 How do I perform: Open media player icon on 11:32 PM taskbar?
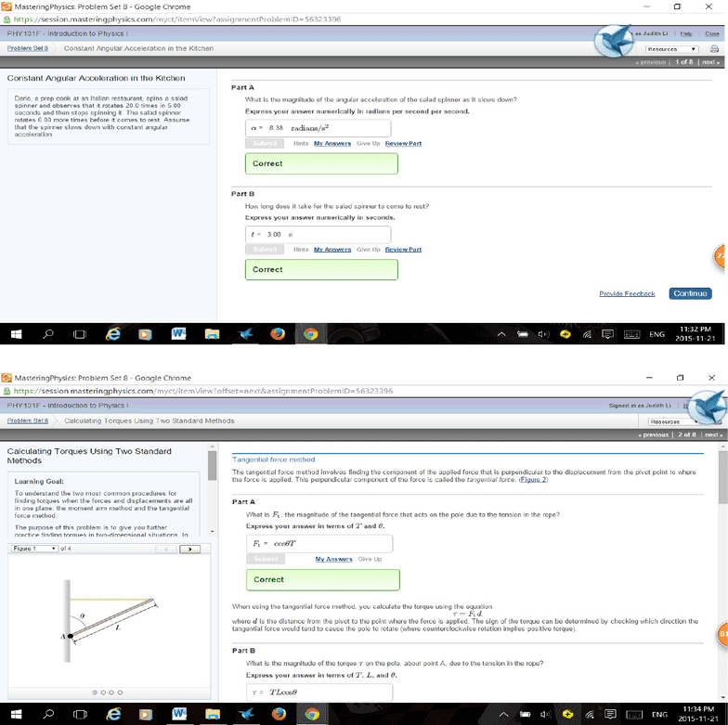[145, 334]
